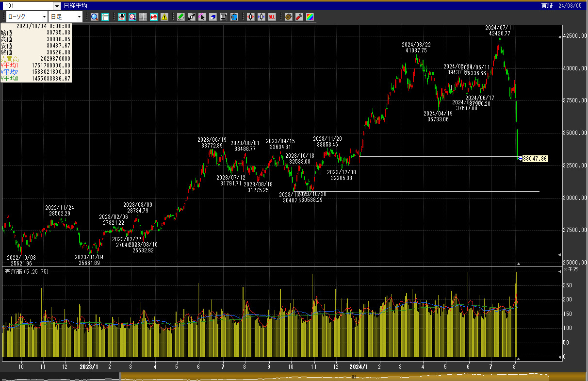Click the yellow warning triangle icon
This screenshot has width=588, height=381.
[x=164, y=17]
